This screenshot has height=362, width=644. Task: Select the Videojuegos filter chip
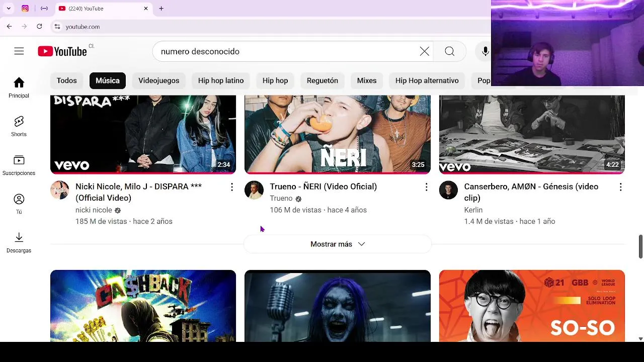(159, 80)
